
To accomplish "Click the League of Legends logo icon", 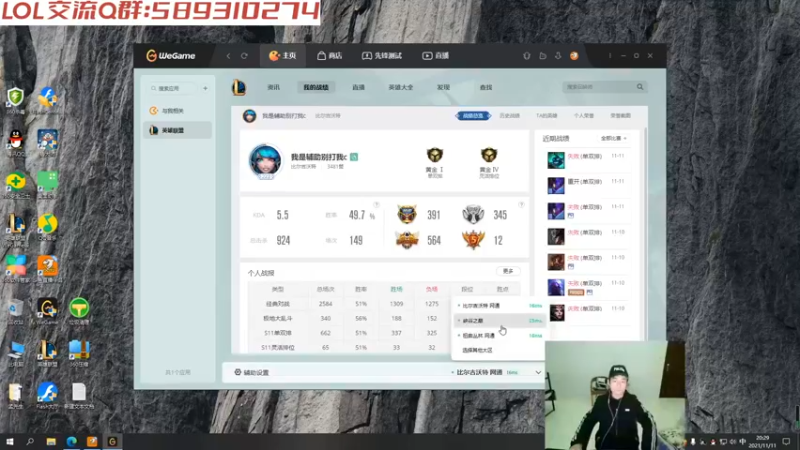I will [x=239, y=87].
